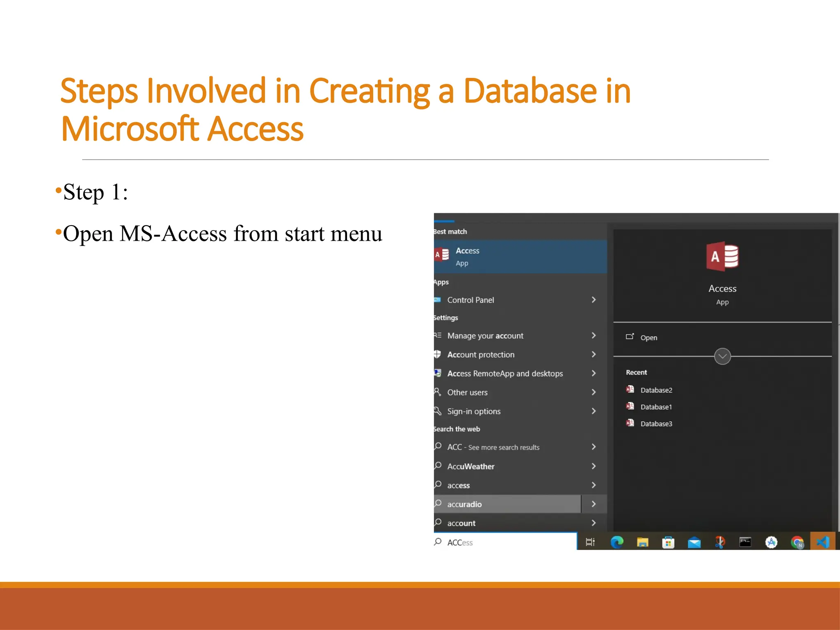Click the 'Recent' heading in preview pane
This screenshot has width=840, height=630.
(636, 372)
